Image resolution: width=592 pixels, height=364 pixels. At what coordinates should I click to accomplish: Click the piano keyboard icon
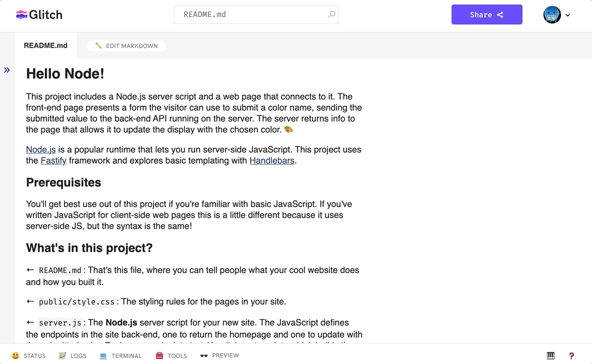tap(550, 356)
